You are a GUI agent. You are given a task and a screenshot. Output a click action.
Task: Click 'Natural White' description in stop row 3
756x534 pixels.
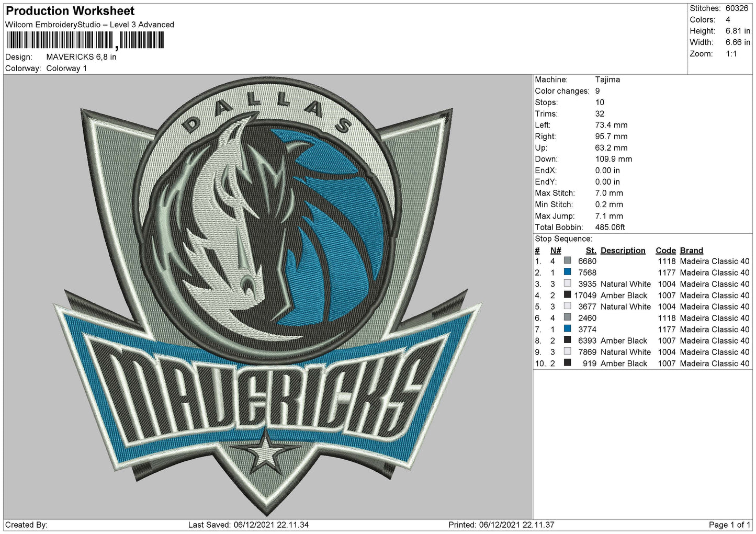coord(625,284)
